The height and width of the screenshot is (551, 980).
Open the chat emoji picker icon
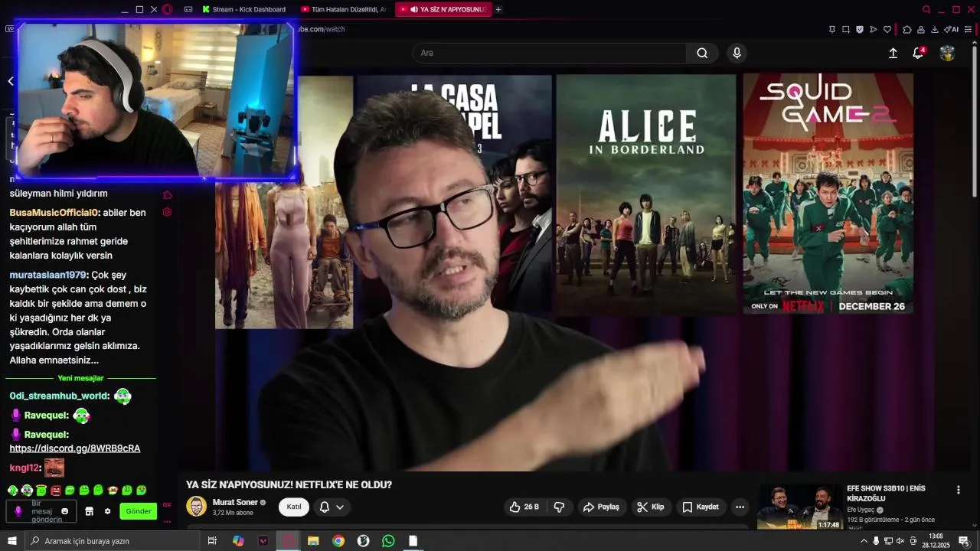(x=65, y=511)
